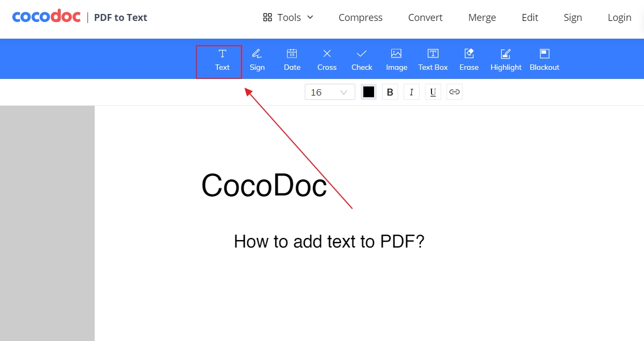
Task: Click the PDF to Text title
Action: pyautogui.click(x=121, y=18)
